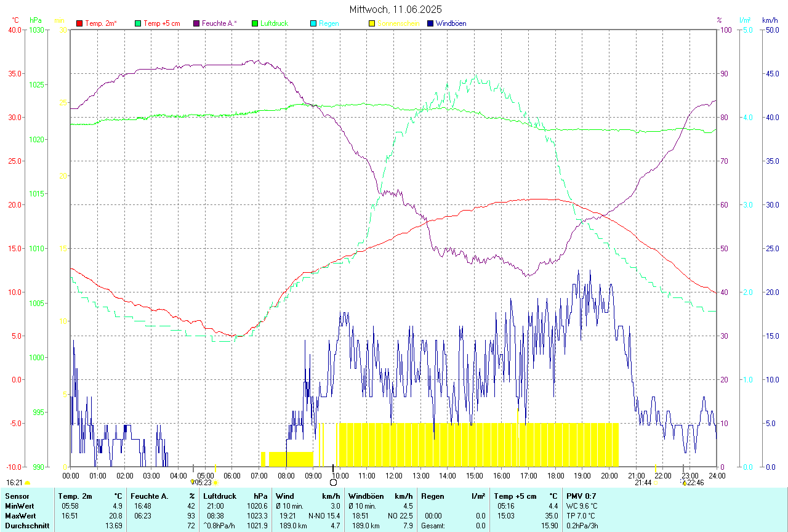This screenshot has width=788, height=532.
Task: Click the cyan Regen legend square
Action: point(313,23)
